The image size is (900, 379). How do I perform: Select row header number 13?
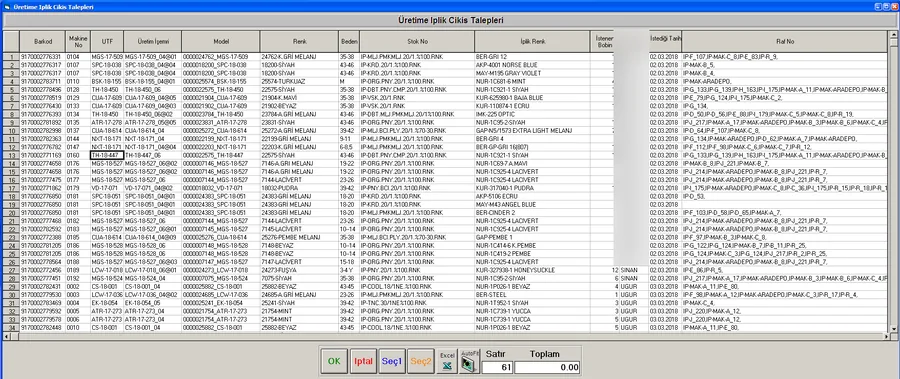click(11, 155)
